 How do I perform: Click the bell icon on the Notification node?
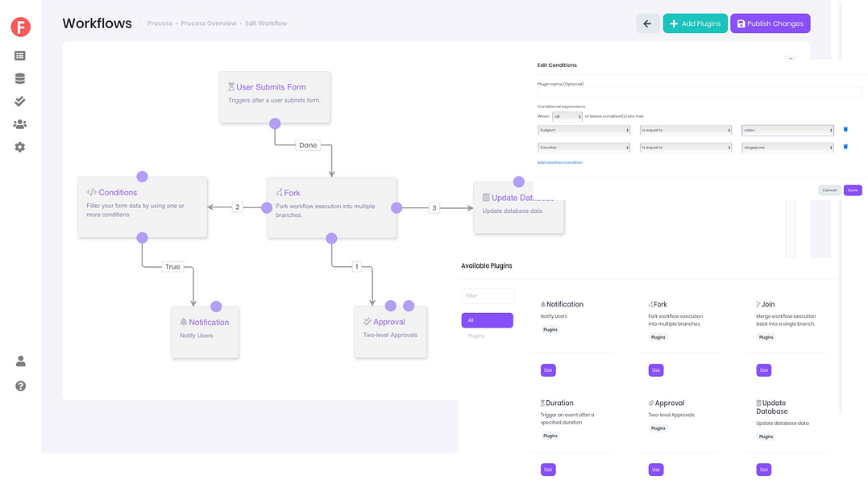(183, 322)
